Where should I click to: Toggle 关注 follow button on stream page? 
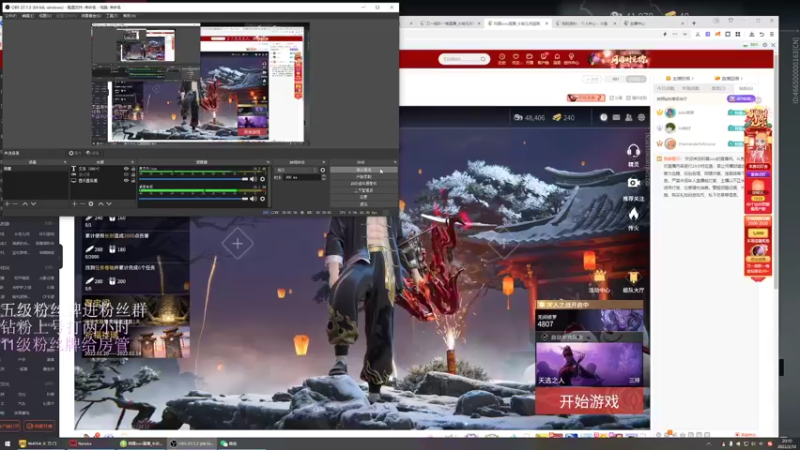tap(592, 79)
